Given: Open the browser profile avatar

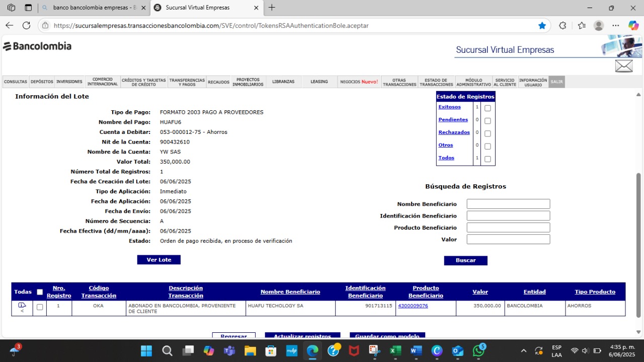Looking at the screenshot, I should tap(599, 25).
